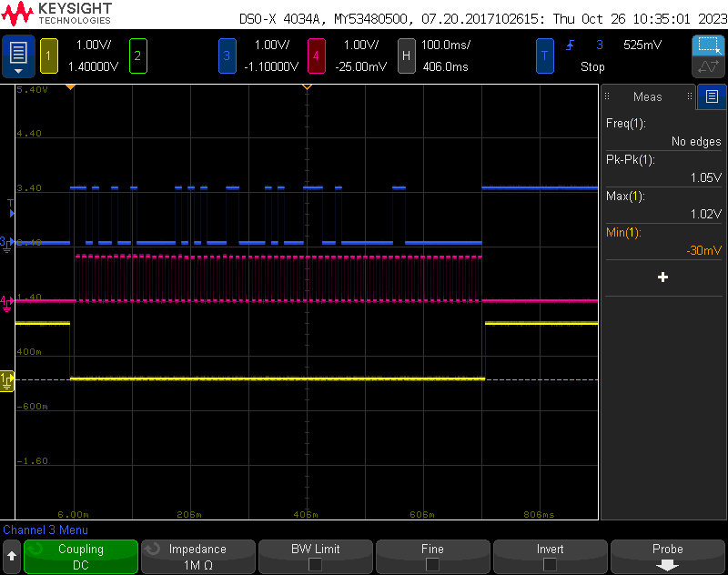Select the blue channel 3 button

pyautogui.click(x=227, y=55)
